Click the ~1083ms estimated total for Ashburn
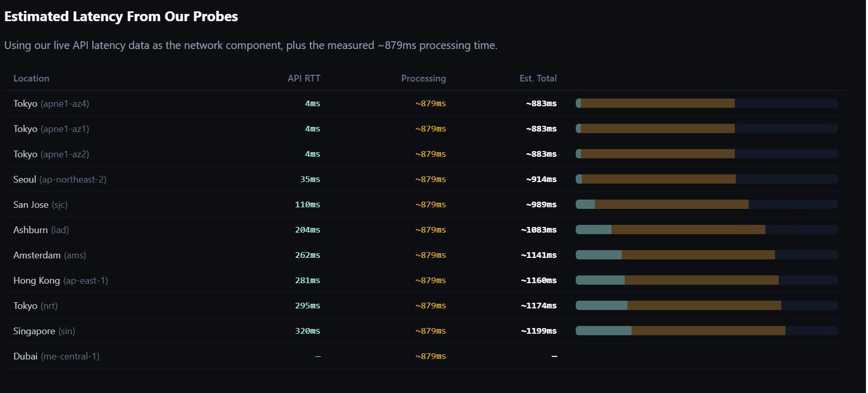 (539, 230)
